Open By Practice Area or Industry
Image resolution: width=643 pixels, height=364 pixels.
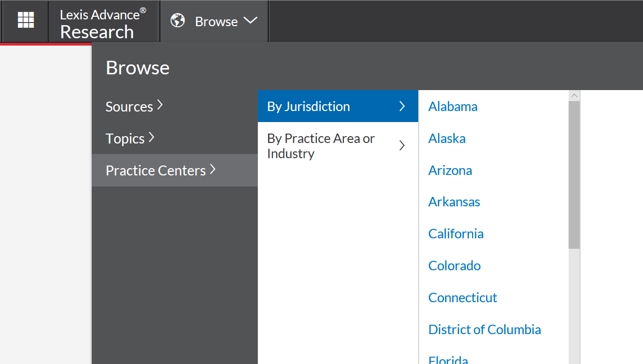pyautogui.click(x=338, y=146)
